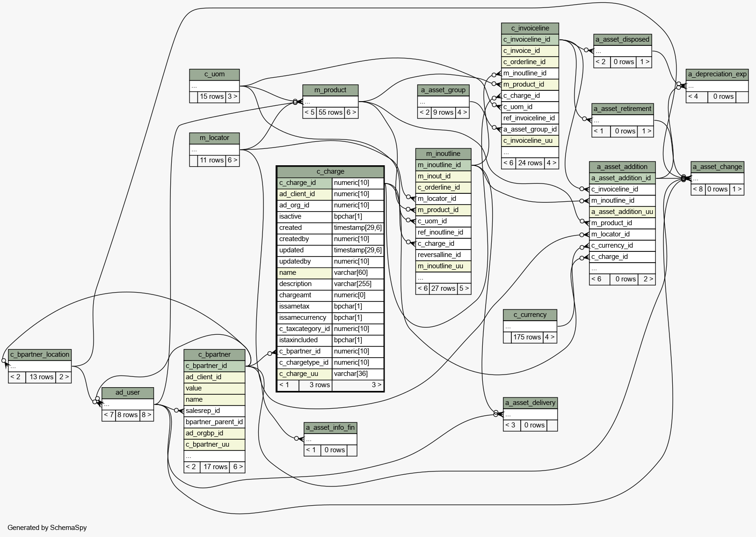This screenshot has width=756, height=537.
Task: Click the 175 rows count in c_currency
Action: click(x=527, y=337)
